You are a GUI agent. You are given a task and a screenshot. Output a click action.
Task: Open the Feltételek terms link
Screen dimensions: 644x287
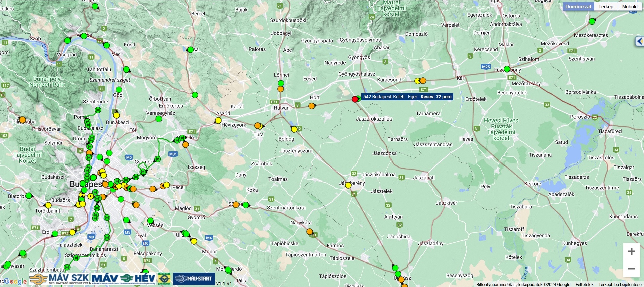(x=584, y=284)
